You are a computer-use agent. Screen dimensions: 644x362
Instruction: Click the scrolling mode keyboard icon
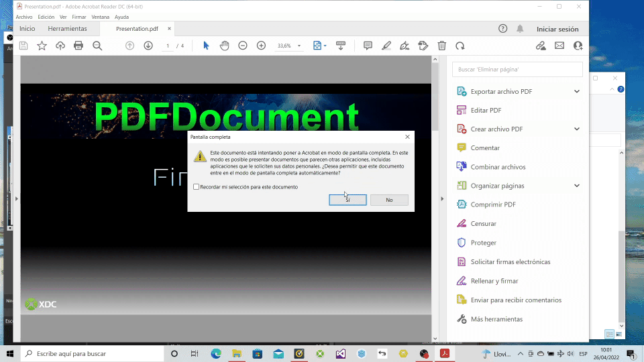tap(341, 46)
